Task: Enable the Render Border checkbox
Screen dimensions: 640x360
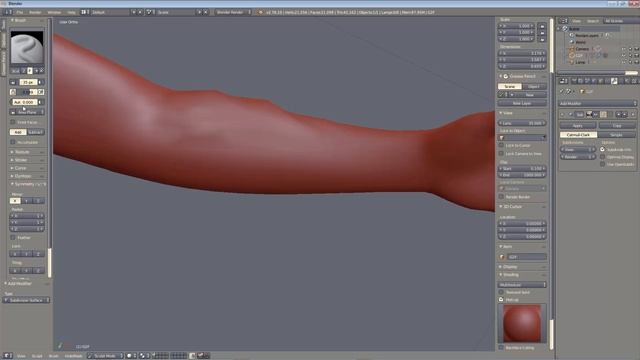Action: [x=501, y=197]
